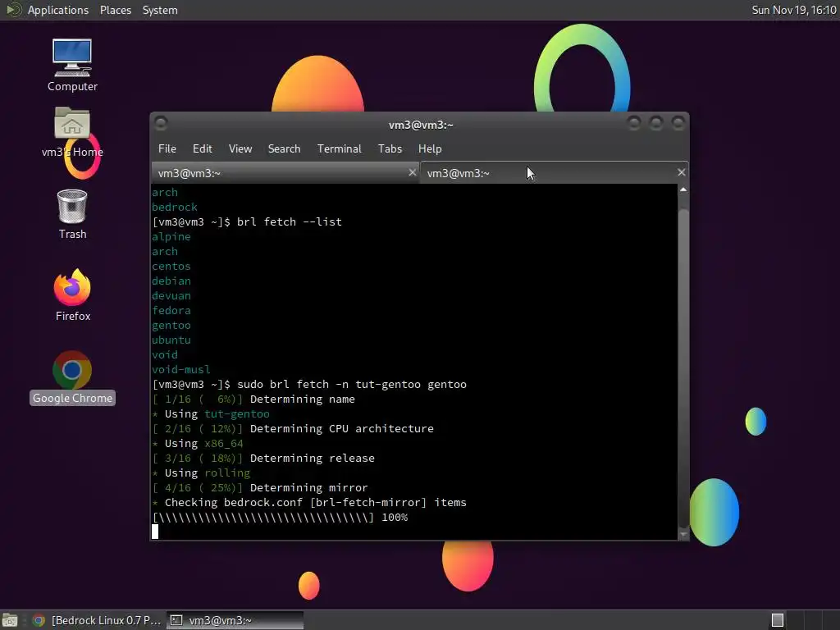The width and height of the screenshot is (840, 630).
Task: Open the File menu in terminal
Action: (167, 149)
